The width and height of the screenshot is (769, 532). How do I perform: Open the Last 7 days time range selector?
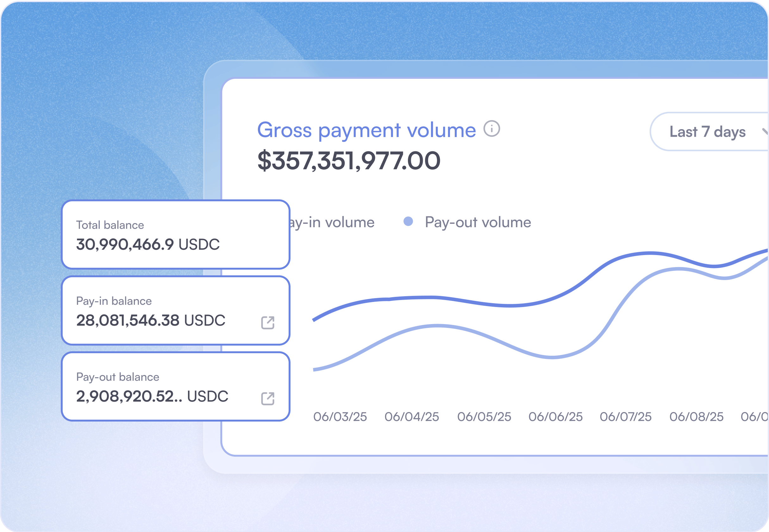click(707, 132)
